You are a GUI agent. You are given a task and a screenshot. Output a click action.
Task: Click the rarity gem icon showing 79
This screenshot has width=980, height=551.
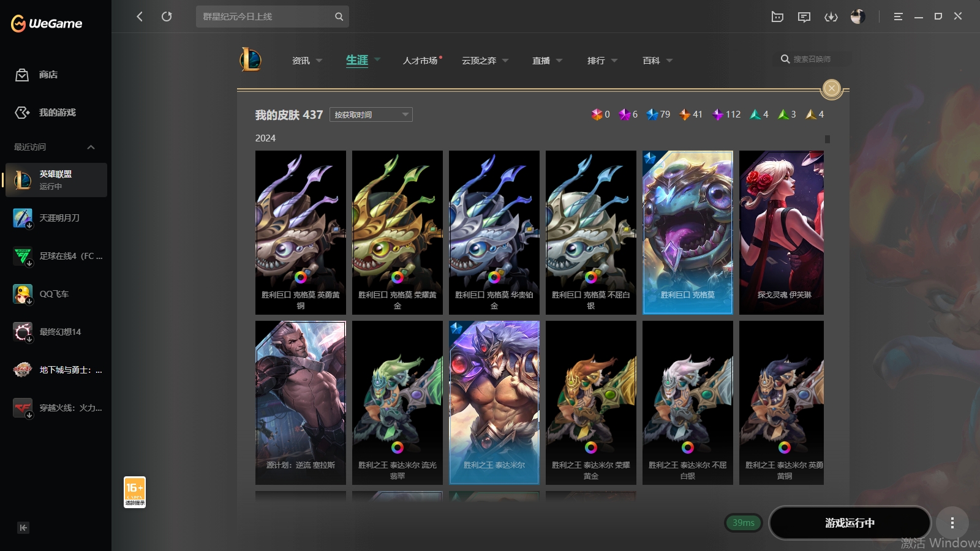pos(652,114)
